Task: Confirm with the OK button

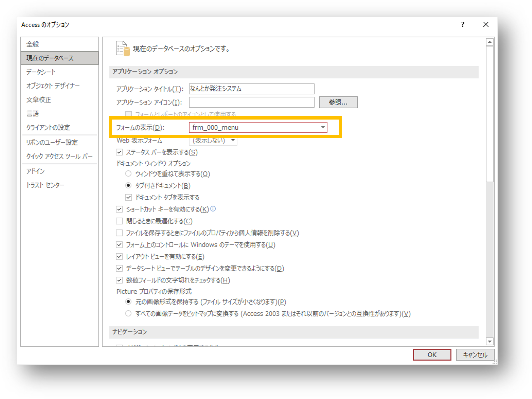Action: [432, 355]
